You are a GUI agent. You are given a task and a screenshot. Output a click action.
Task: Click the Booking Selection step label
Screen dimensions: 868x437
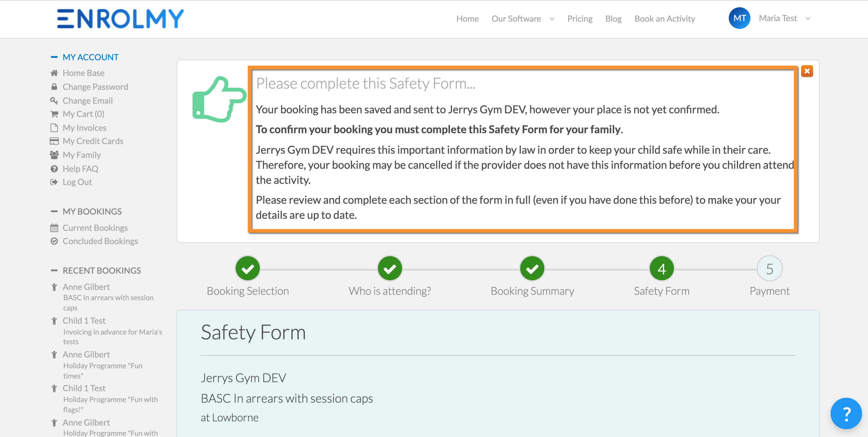coord(248,291)
